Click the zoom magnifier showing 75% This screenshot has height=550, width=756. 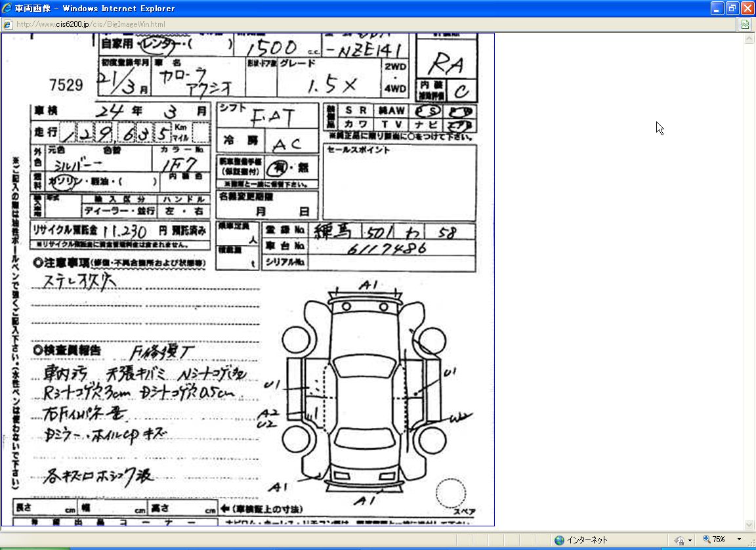point(707,539)
